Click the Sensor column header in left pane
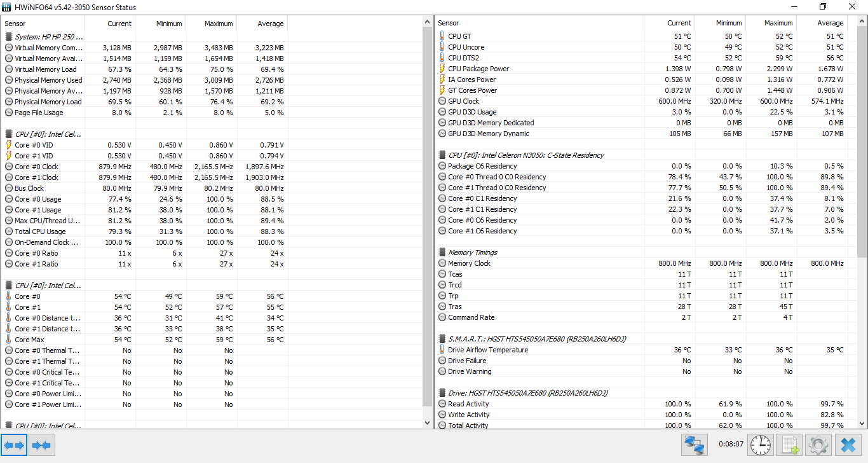This screenshot has height=463, width=868. click(43, 24)
